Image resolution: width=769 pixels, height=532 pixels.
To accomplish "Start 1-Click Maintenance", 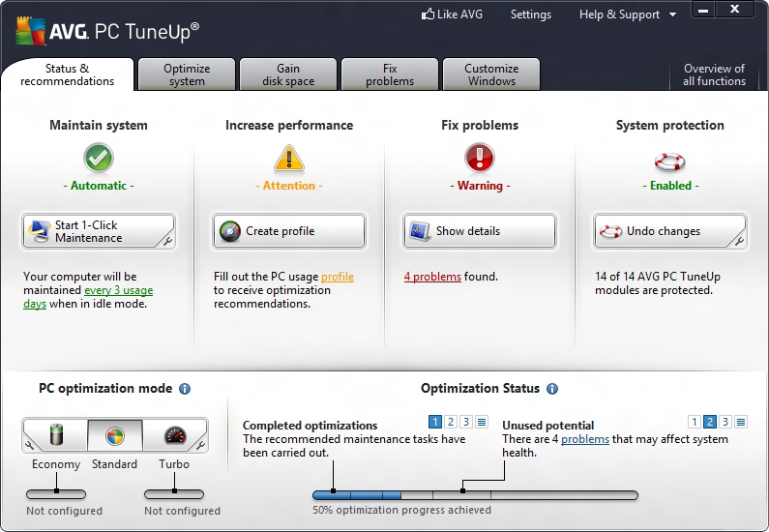I will [x=98, y=231].
